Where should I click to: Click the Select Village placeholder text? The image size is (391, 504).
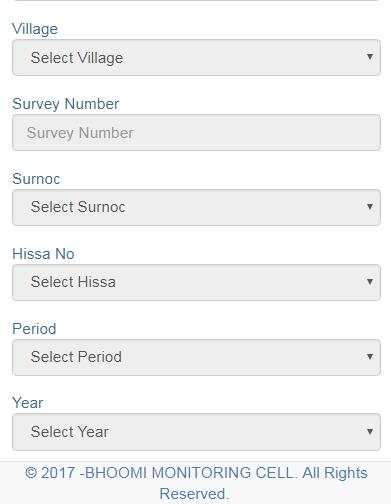point(77,58)
